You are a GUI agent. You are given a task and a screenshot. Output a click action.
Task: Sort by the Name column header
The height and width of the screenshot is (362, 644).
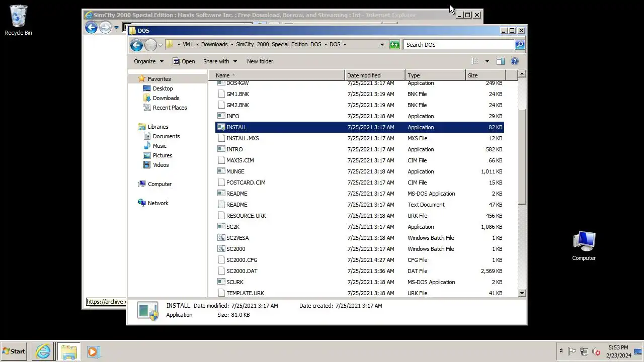(x=277, y=75)
